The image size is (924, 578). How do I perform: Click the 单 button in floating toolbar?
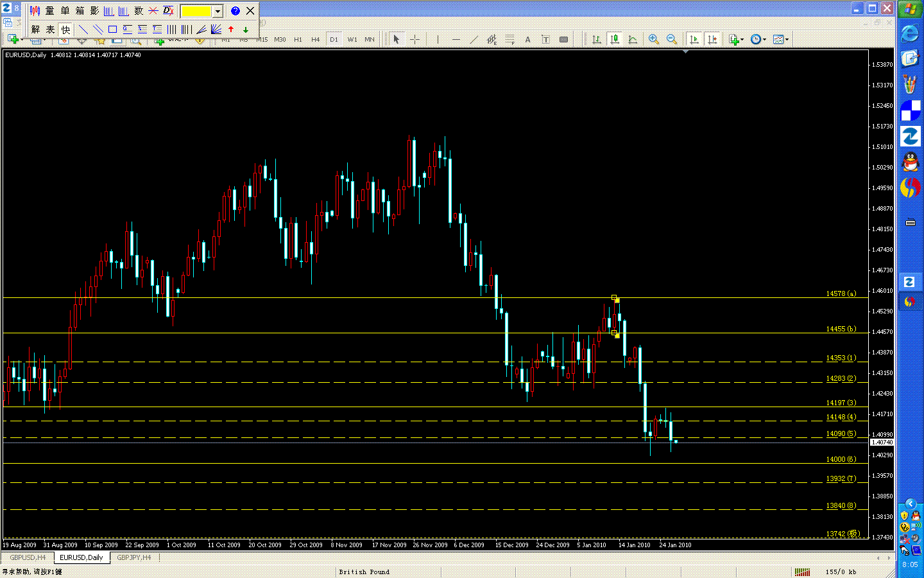(65, 11)
